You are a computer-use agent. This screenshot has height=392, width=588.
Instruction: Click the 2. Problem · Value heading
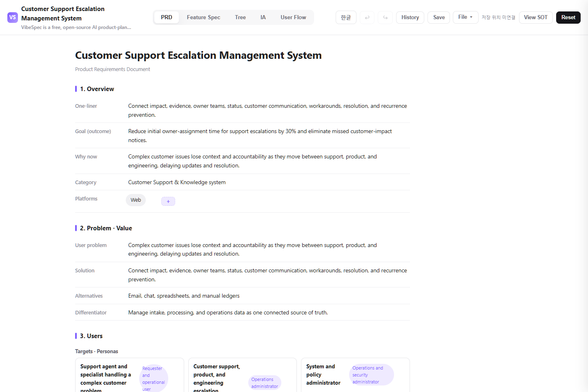point(106,228)
